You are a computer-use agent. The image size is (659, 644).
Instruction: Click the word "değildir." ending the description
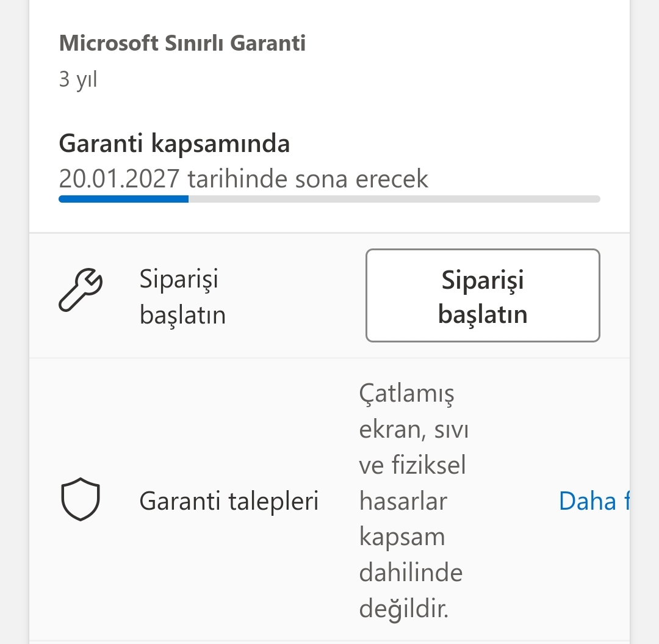click(404, 609)
